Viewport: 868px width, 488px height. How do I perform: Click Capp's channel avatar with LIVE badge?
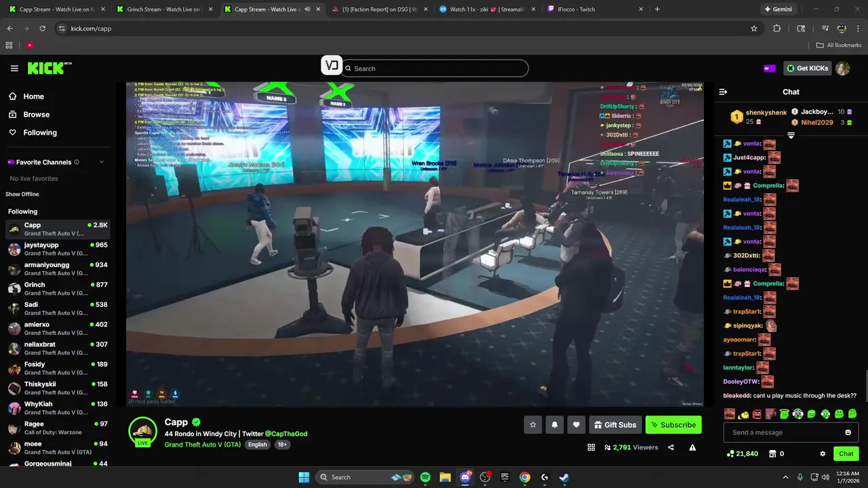(x=142, y=432)
